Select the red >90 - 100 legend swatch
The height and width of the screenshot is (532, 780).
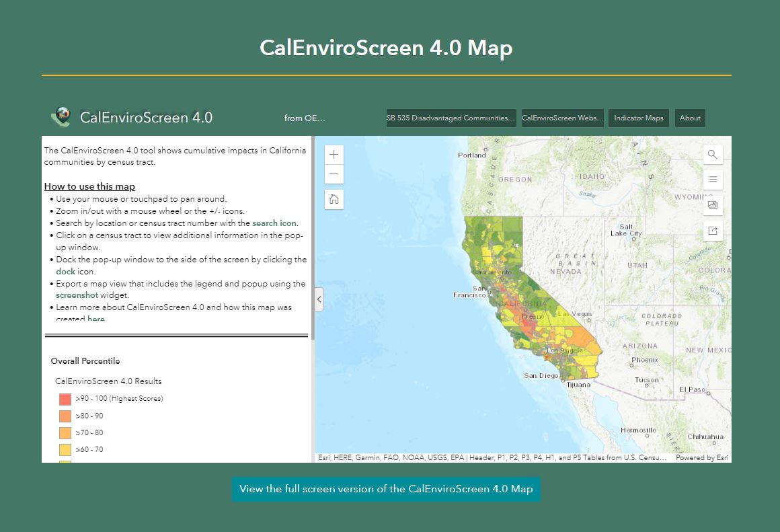pos(65,399)
